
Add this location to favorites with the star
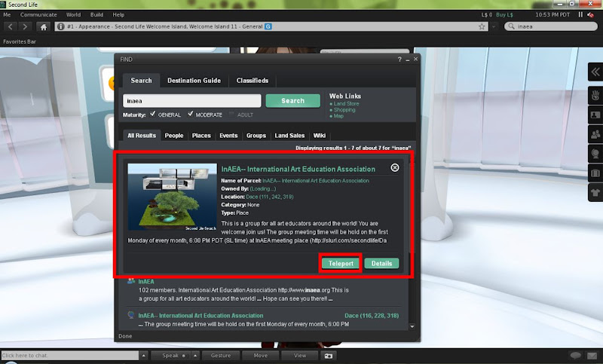(x=482, y=26)
